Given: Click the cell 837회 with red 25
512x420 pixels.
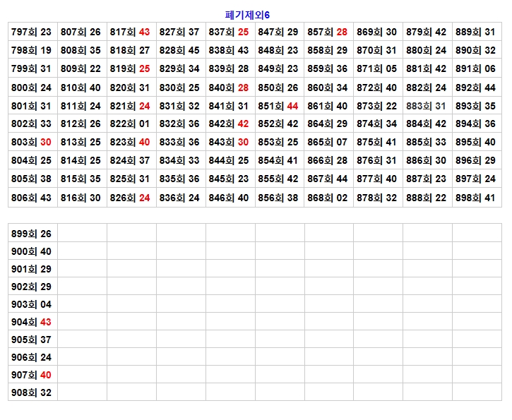Looking at the screenshot, I should [230, 32].
